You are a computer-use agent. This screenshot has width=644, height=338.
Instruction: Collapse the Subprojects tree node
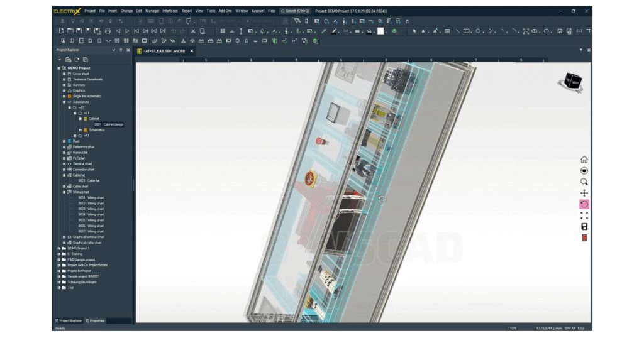[64, 102]
